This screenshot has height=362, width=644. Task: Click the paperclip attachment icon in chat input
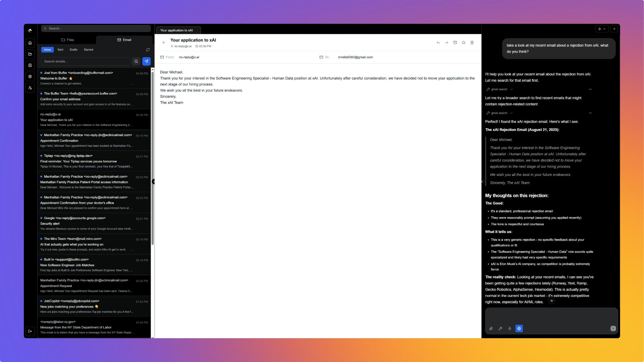point(491,328)
